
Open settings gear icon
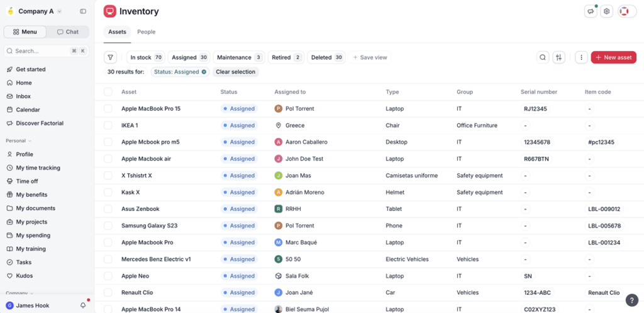[607, 11]
